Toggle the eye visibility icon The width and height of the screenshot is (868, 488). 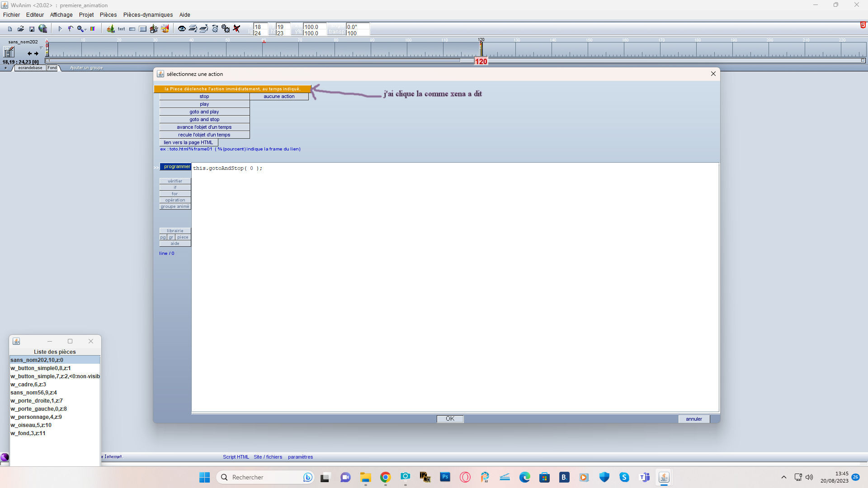click(x=182, y=29)
